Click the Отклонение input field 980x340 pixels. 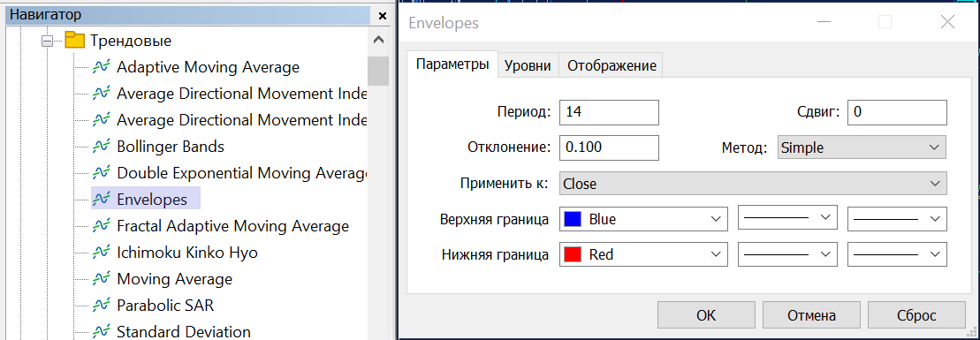point(610,148)
